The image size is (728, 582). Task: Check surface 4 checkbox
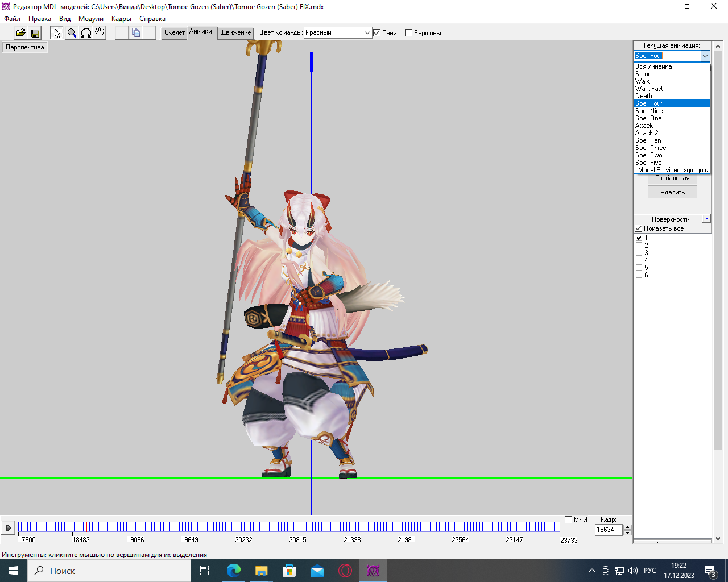(639, 260)
